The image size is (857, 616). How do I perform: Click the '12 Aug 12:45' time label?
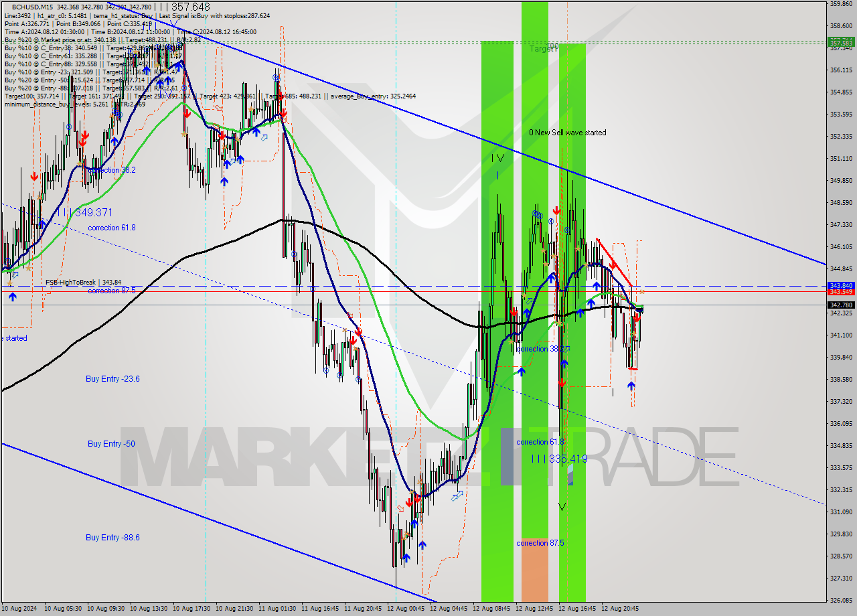click(x=536, y=609)
